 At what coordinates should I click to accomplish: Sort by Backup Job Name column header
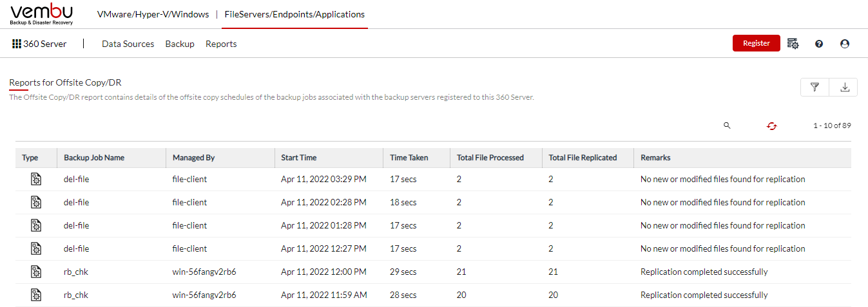coord(94,158)
